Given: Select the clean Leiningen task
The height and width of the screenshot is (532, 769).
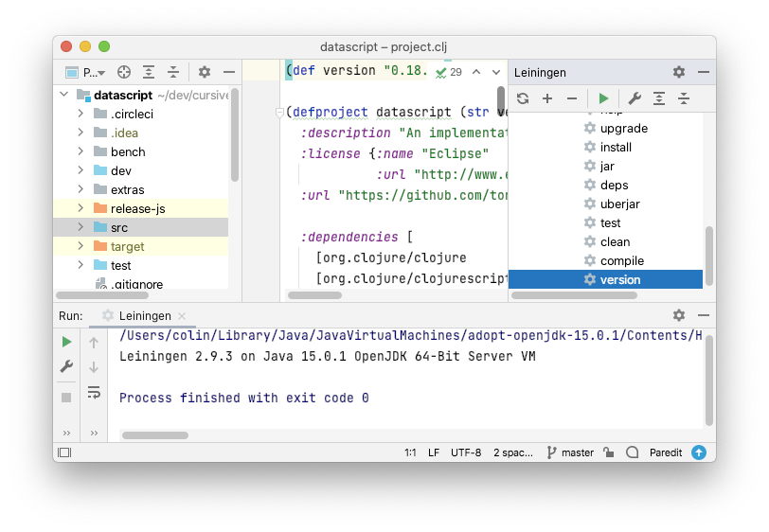Looking at the screenshot, I should point(607,241).
